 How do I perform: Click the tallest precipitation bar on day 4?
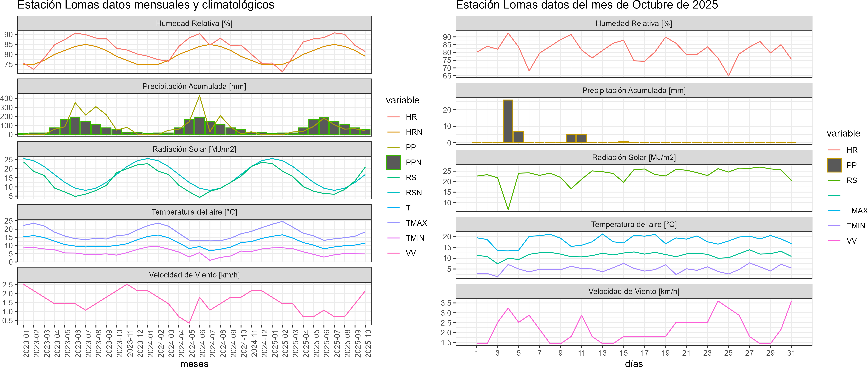[508, 121]
